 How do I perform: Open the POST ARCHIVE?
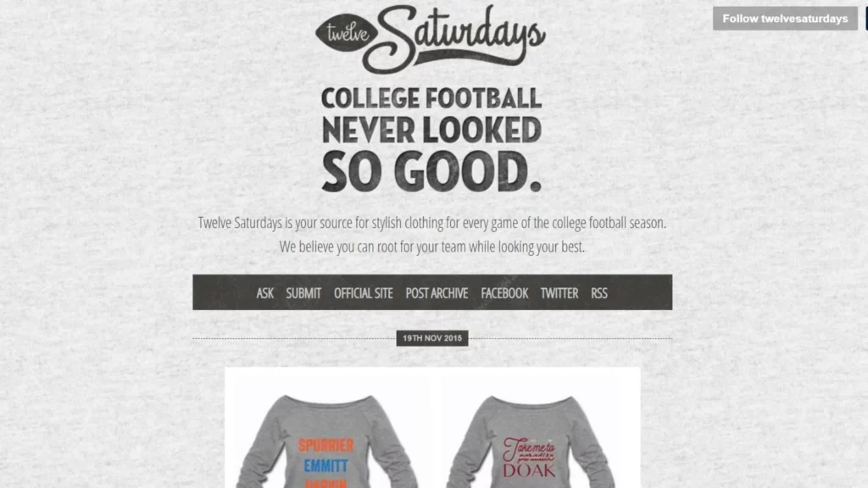(437, 293)
